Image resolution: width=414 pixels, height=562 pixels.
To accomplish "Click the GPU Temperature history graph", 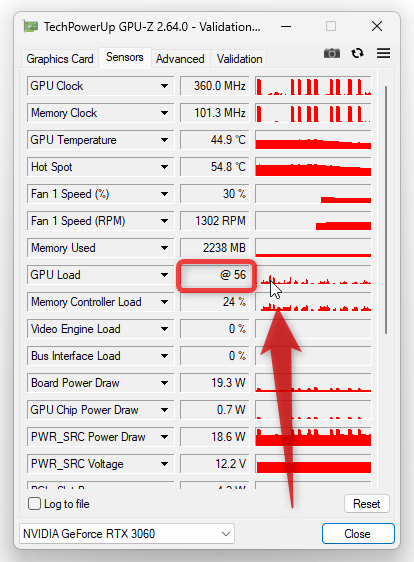I will tap(313, 140).
